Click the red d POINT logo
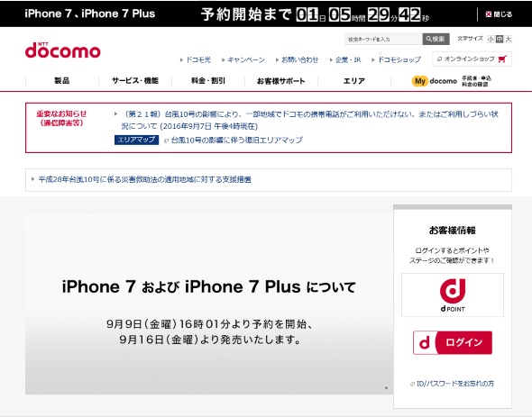 (453, 295)
